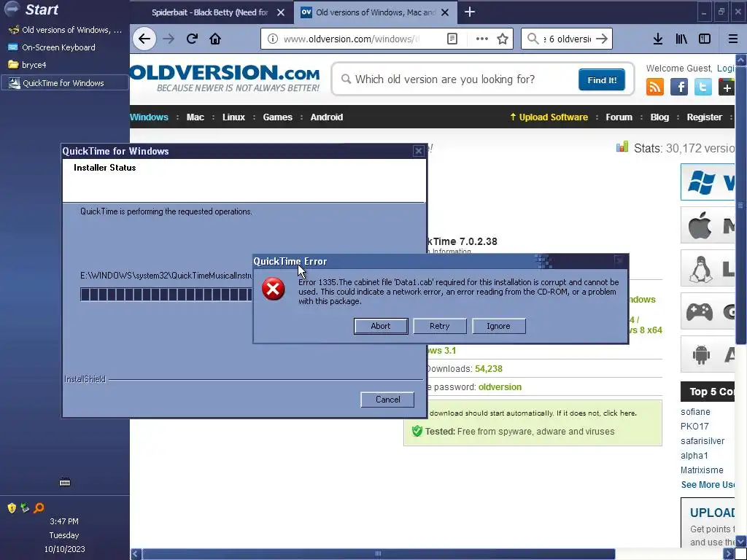Go back to the previous page
The height and width of the screenshot is (560, 747).
144,39
